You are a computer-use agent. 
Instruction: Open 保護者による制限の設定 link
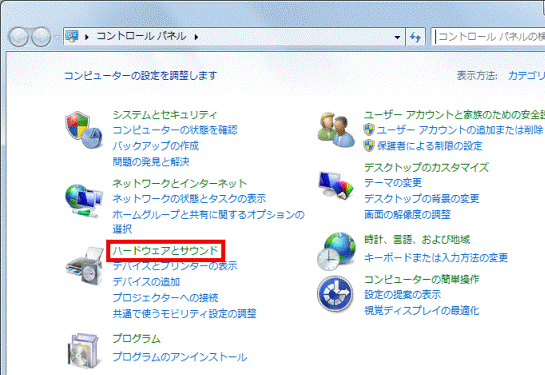point(430,146)
